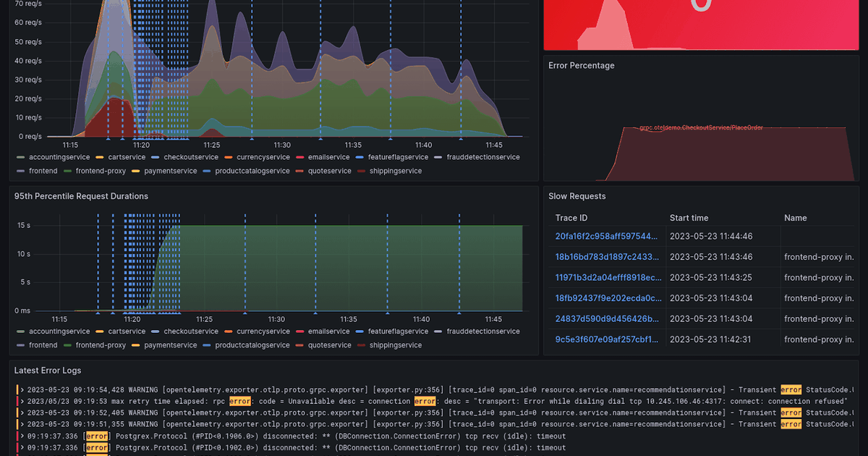Open the Slow Requests panel title menu
This screenshot has height=456, width=868.
pos(577,196)
